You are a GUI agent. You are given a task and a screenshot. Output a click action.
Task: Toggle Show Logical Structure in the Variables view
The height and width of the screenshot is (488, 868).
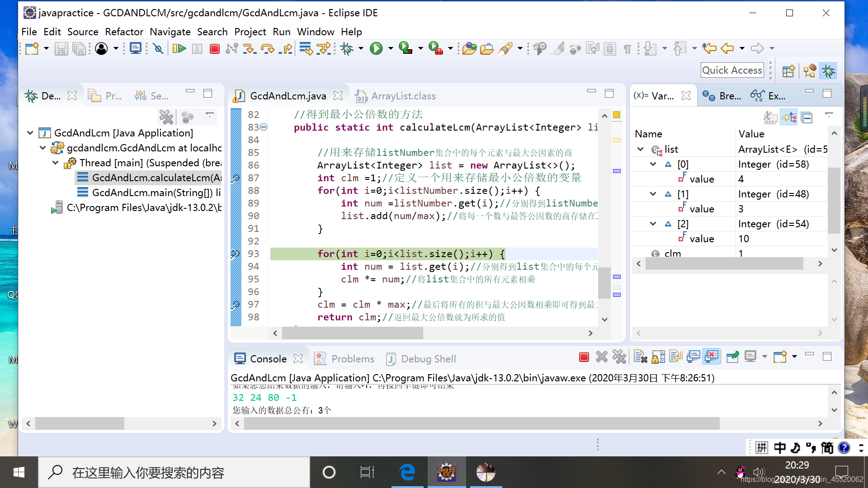(789, 117)
